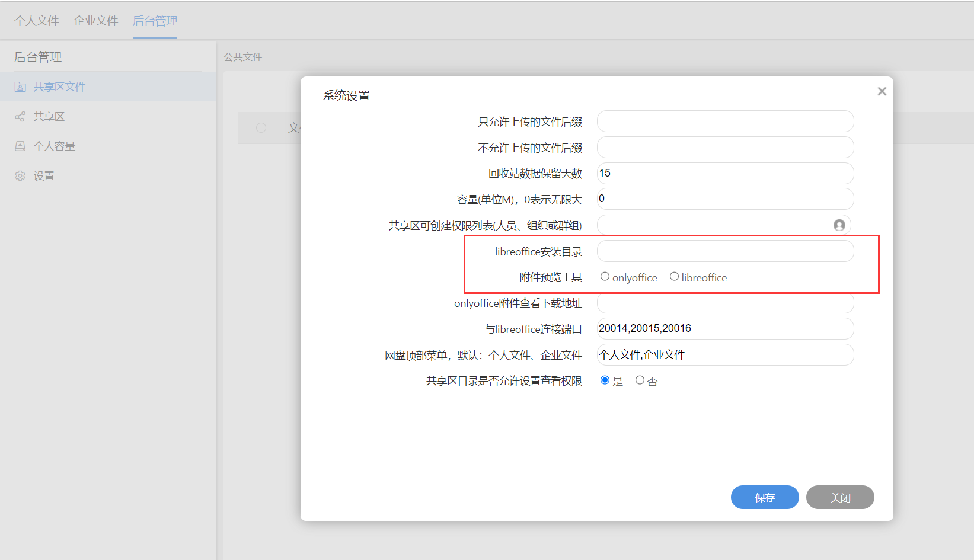
Task: Switch to the 个人文件 tab
Action: [37, 21]
